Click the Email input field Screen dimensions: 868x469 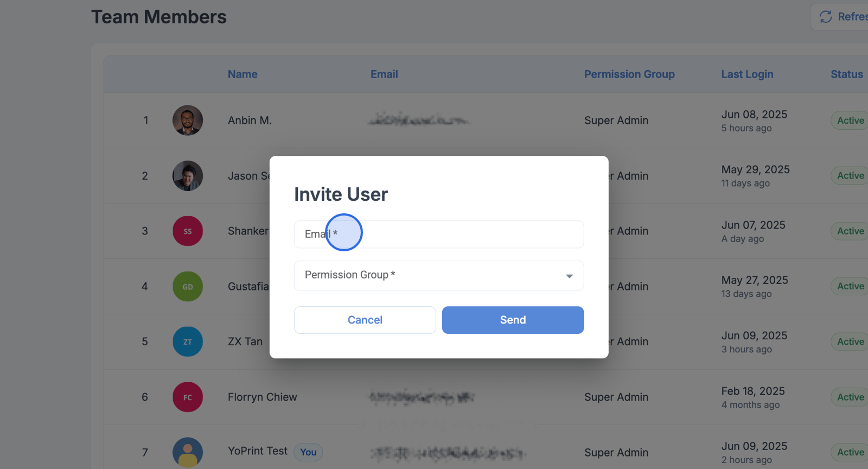click(x=439, y=234)
